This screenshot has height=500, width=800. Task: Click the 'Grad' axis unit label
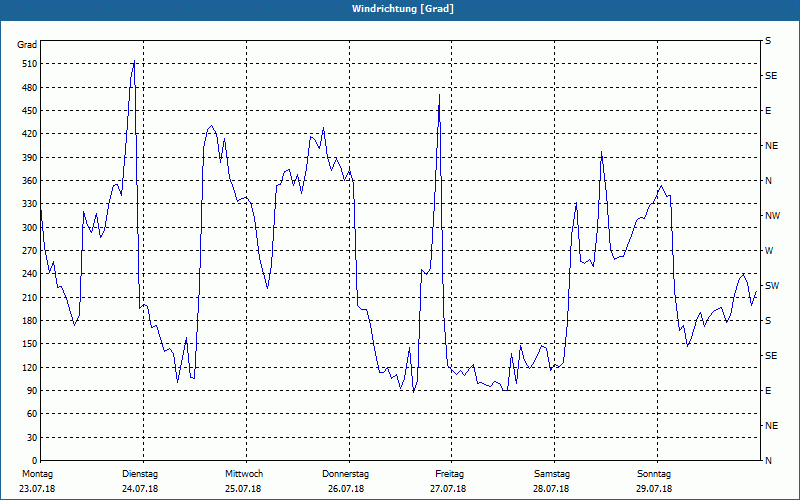click(27, 45)
